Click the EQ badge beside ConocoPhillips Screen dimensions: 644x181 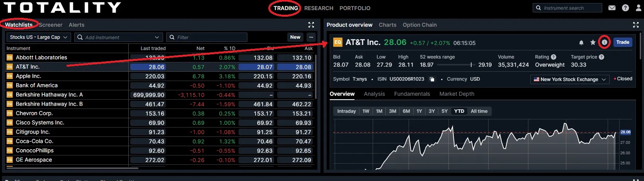(10, 150)
